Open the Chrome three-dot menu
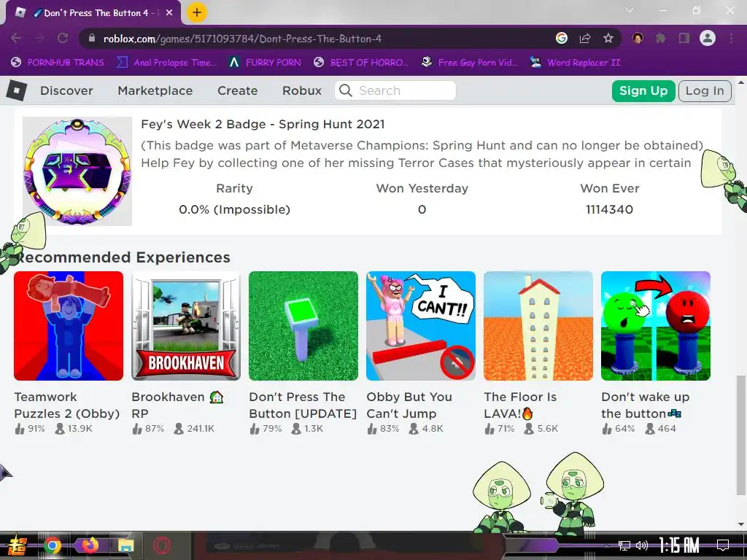Screen dimensions: 747x560 click(731, 38)
